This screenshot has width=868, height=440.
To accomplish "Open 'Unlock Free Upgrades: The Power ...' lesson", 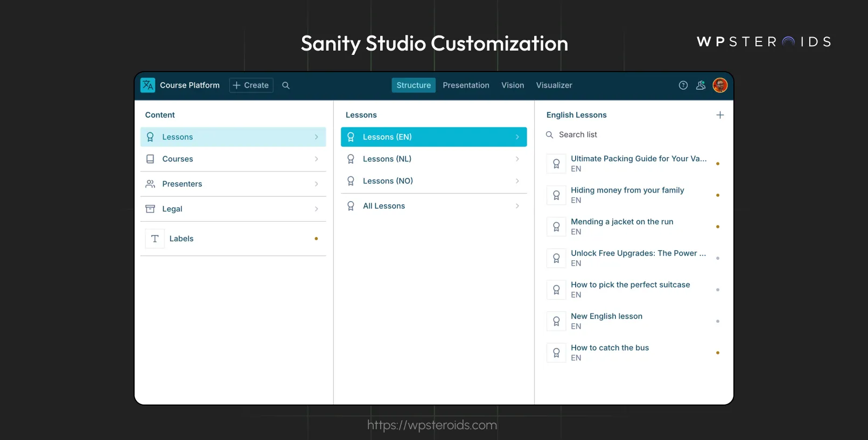I will [634, 258].
